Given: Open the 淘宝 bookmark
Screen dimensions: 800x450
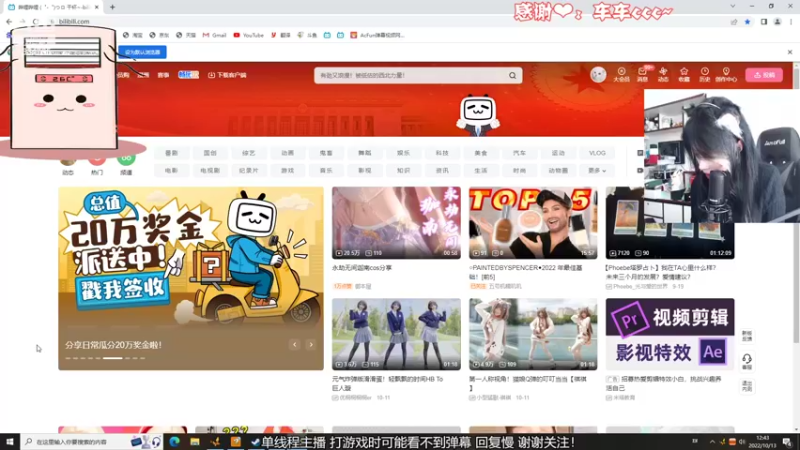Looking at the screenshot, I should [x=133, y=35].
